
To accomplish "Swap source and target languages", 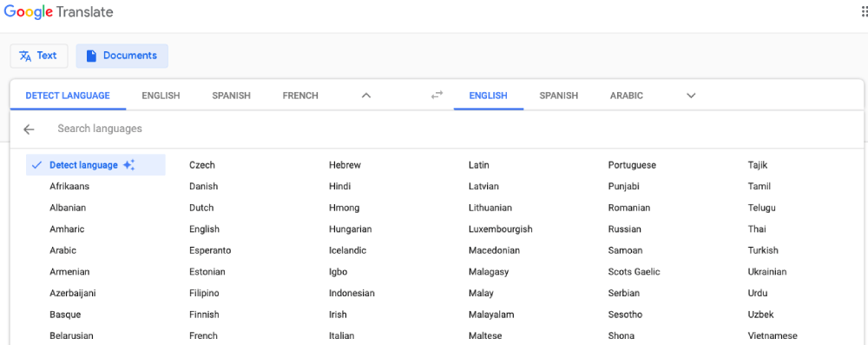I will click(x=437, y=96).
